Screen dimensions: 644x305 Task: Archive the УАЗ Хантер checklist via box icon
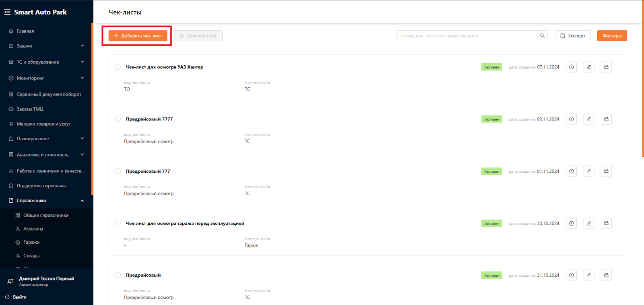click(606, 67)
